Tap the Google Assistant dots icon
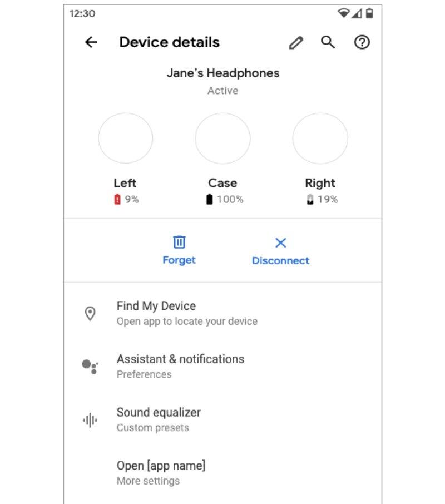The height and width of the screenshot is (504, 445). 90,367
